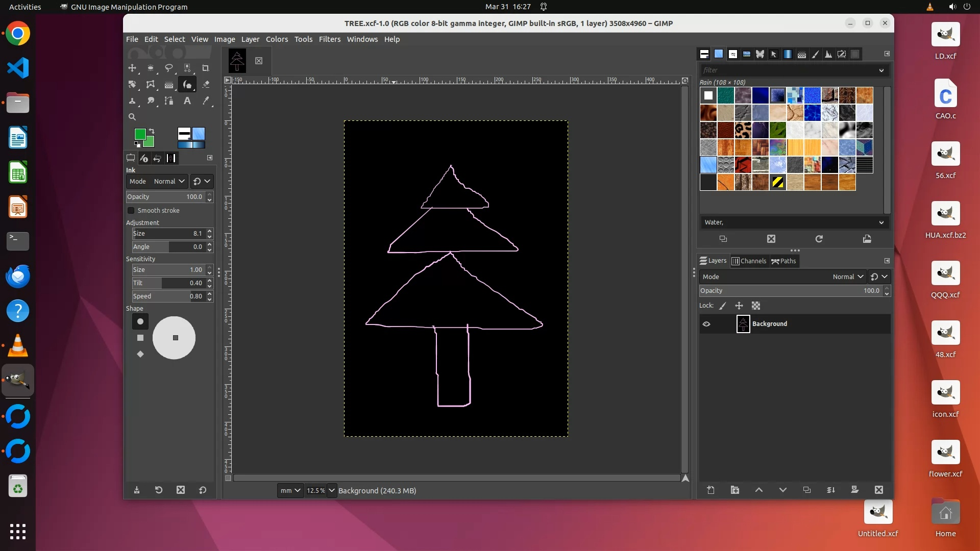Screen dimensions: 980x551
Task: Select the Text tool
Action: coord(187,101)
